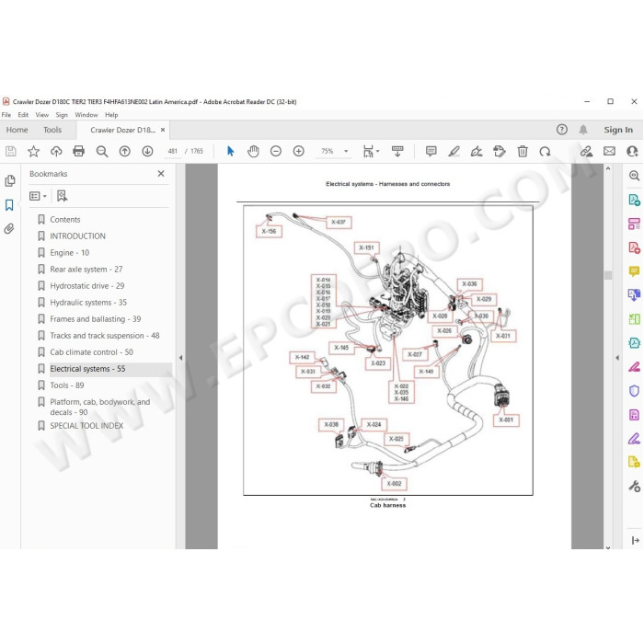Screen dimensions: 644x644
Task: Expand the right tools pane labels
Action: pos(635,541)
